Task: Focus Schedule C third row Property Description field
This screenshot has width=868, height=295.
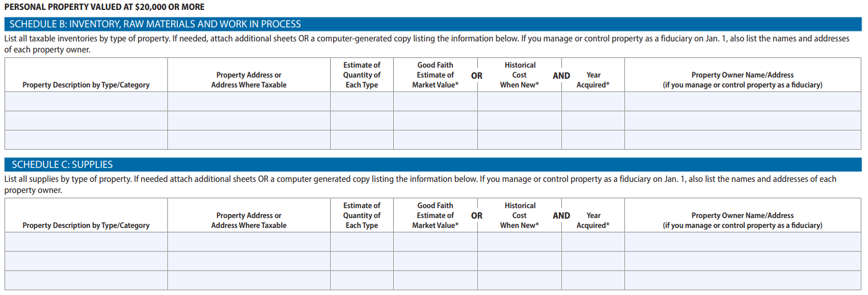Action: point(86,280)
